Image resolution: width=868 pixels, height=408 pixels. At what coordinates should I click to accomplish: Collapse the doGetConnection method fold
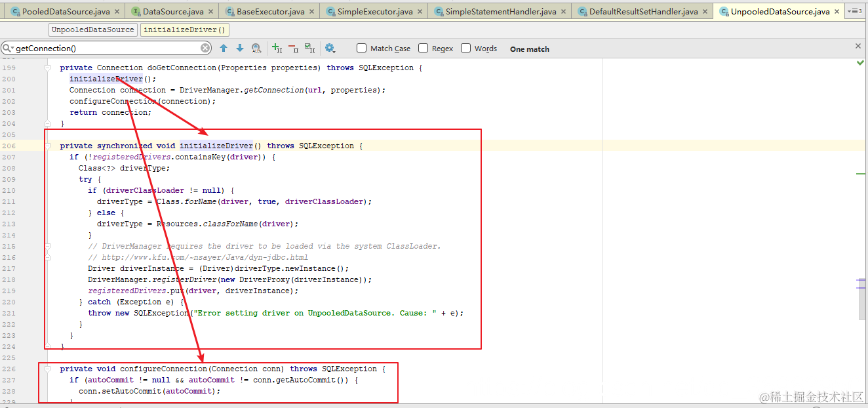click(x=47, y=68)
